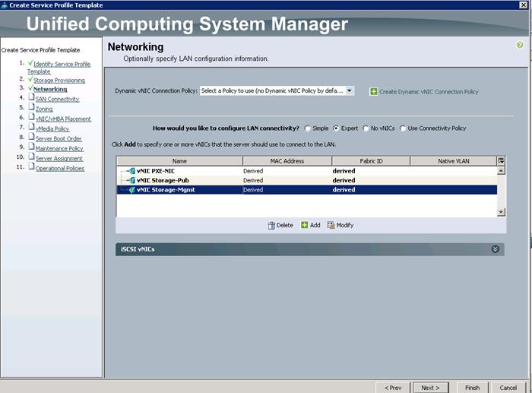Click the title bar application icon
Screen dimensions: 532x393
tap(4, 5)
